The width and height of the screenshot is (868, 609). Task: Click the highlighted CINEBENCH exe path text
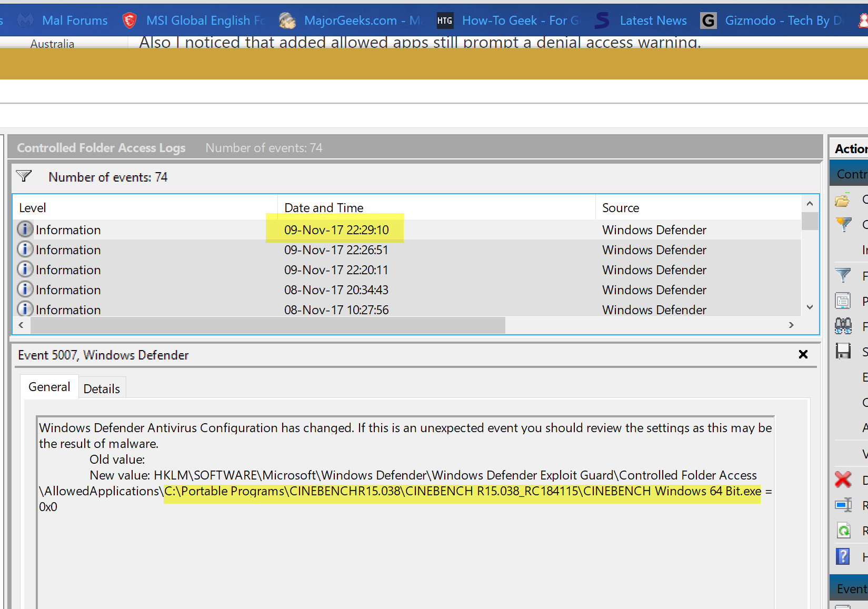click(463, 491)
